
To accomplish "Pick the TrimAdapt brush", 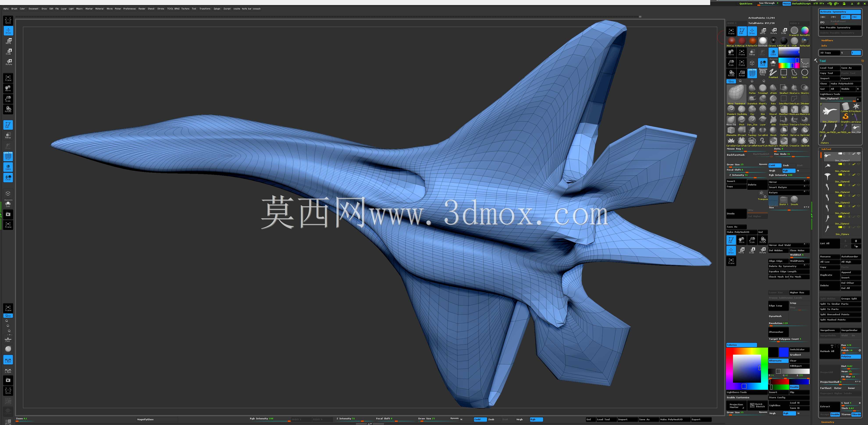I will [x=763, y=89].
